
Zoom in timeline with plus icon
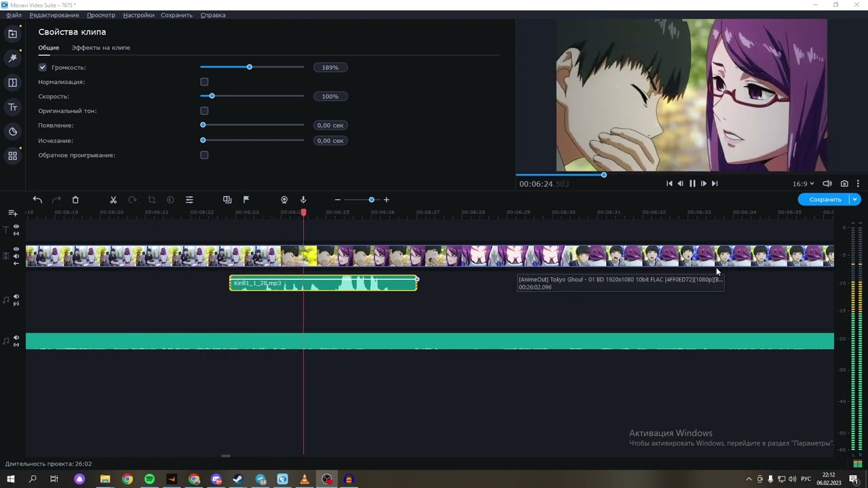pos(387,200)
